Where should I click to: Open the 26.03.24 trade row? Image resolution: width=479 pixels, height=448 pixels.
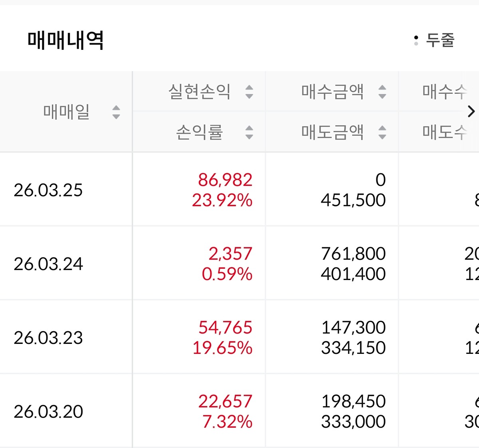point(48,264)
